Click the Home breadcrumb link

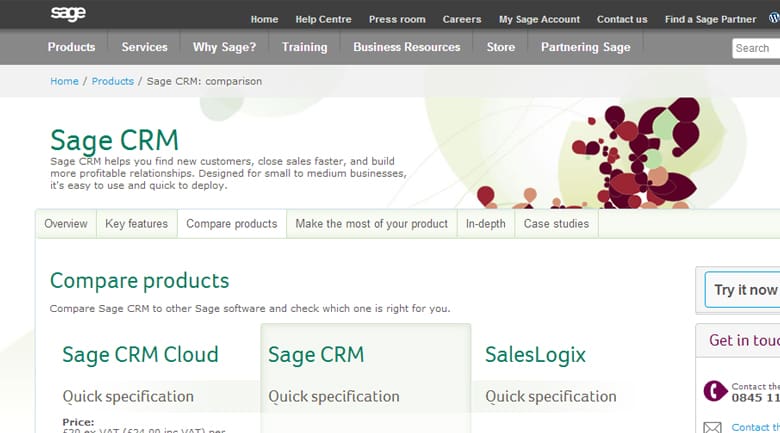(64, 81)
